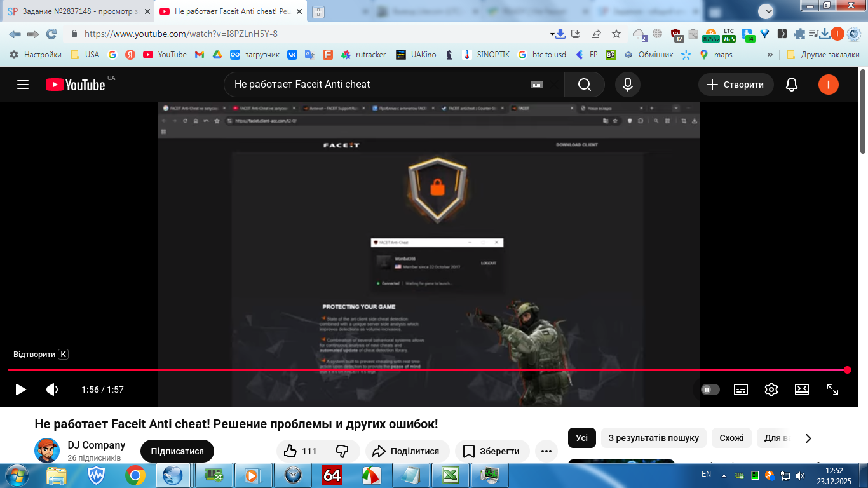
Task: Open Настройки bookmark
Action: 36,55
